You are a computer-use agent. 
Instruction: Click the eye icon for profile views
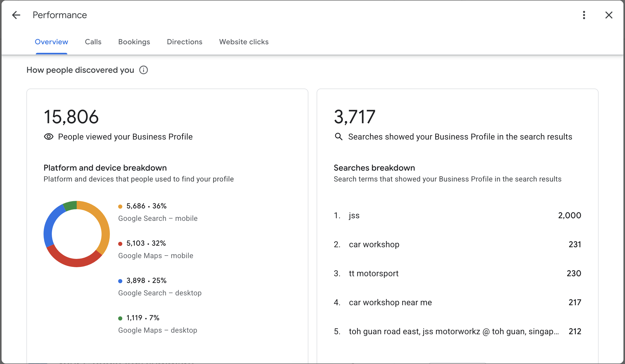(x=49, y=137)
